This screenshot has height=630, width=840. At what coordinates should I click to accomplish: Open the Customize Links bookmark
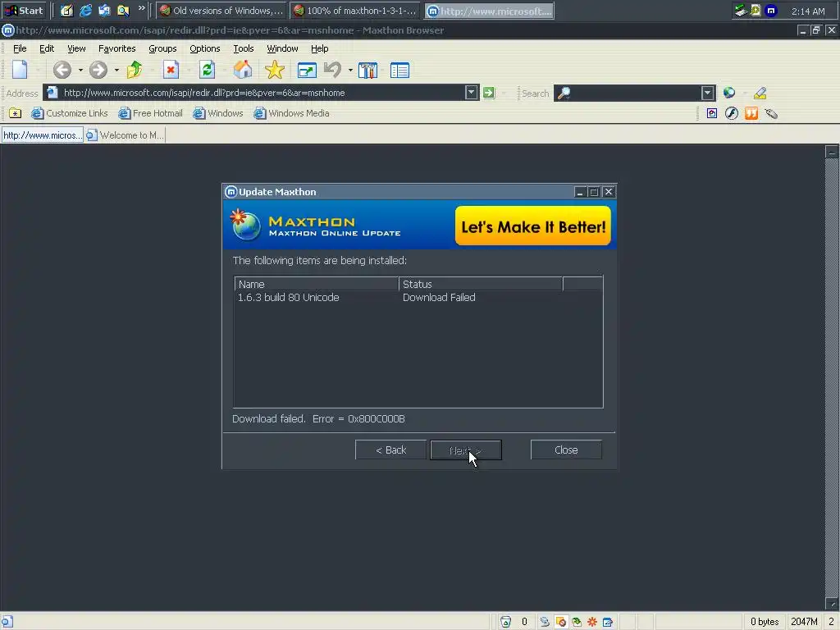(70, 113)
